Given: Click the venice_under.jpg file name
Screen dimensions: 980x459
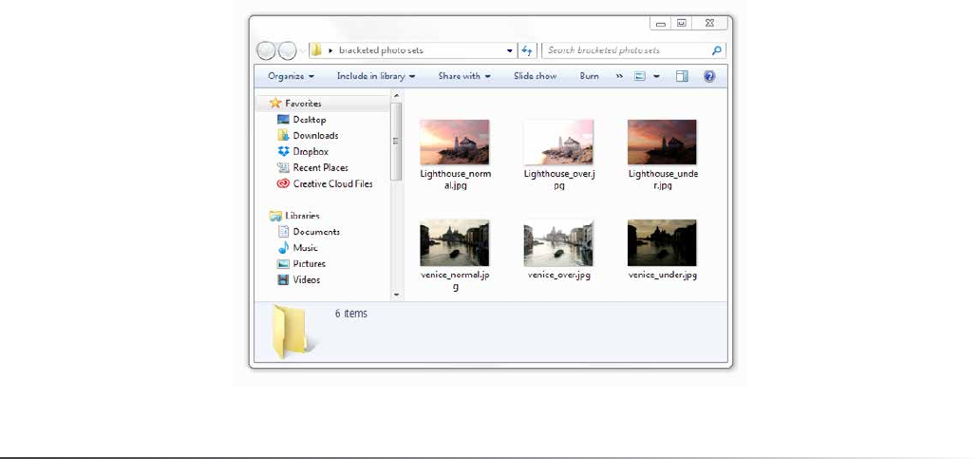Looking at the screenshot, I should pyautogui.click(x=662, y=275).
